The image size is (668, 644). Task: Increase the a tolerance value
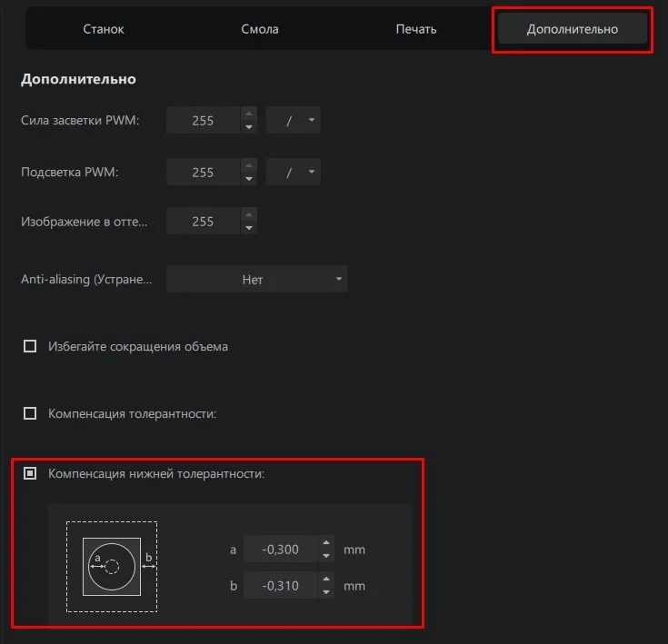[x=326, y=542]
